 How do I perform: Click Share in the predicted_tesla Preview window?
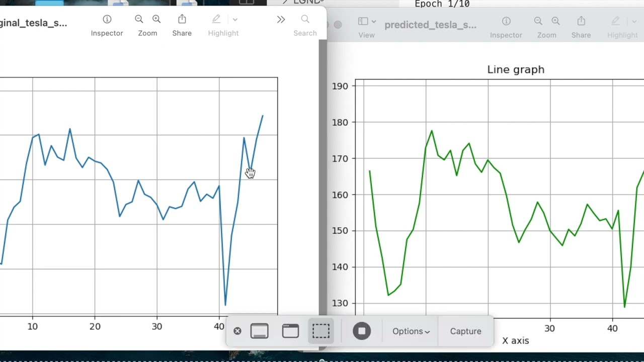(x=581, y=21)
